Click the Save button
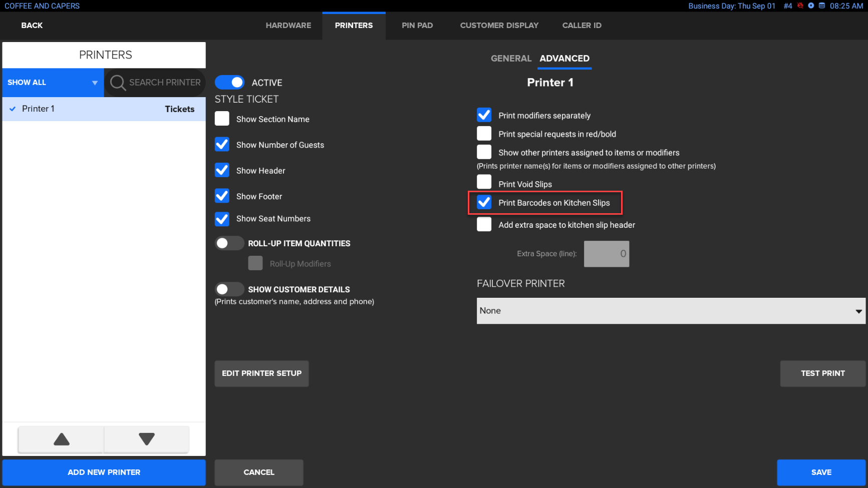868x488 pixels. tap(821, 472)
